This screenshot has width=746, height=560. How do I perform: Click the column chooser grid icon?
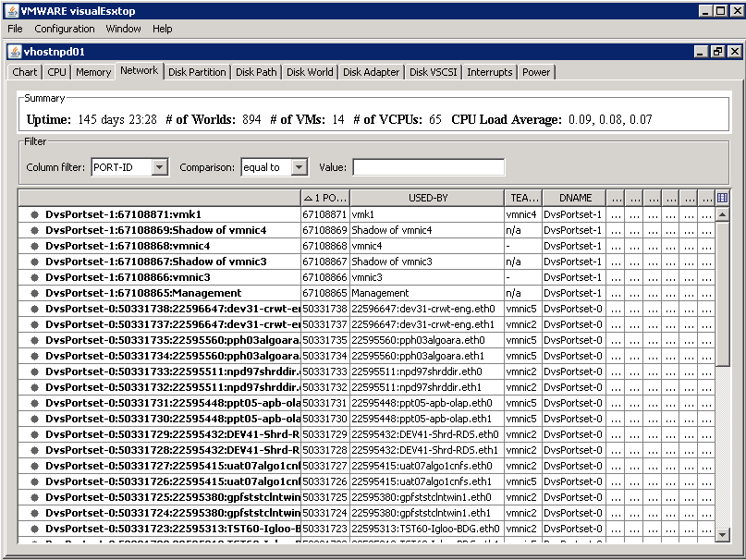click(x=722, y=198)
